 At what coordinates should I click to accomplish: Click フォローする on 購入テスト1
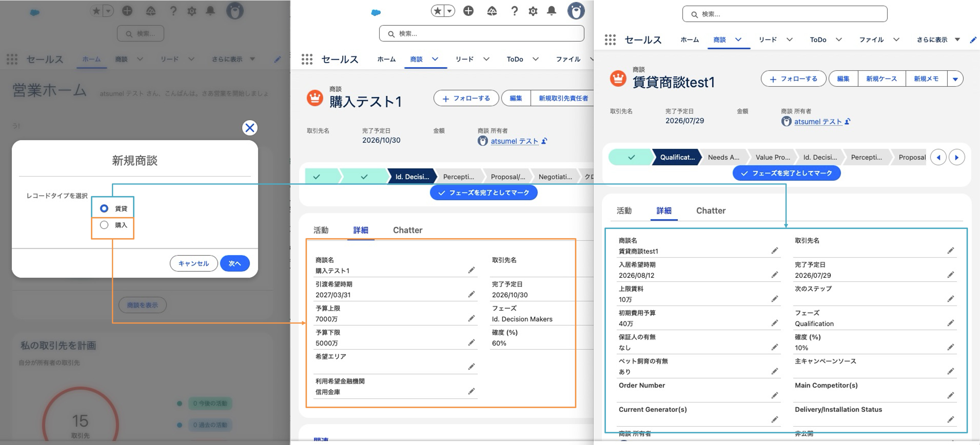click(466, 98)
